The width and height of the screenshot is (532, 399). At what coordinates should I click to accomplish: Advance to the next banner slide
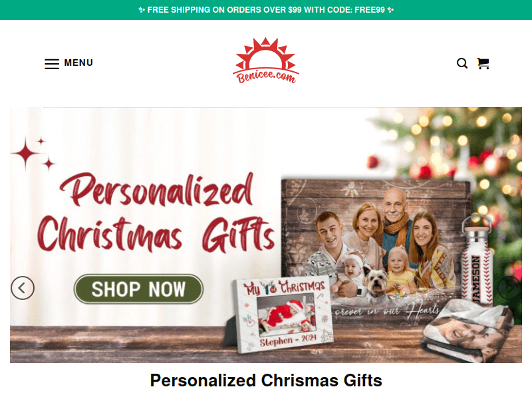tap(509, 287)
